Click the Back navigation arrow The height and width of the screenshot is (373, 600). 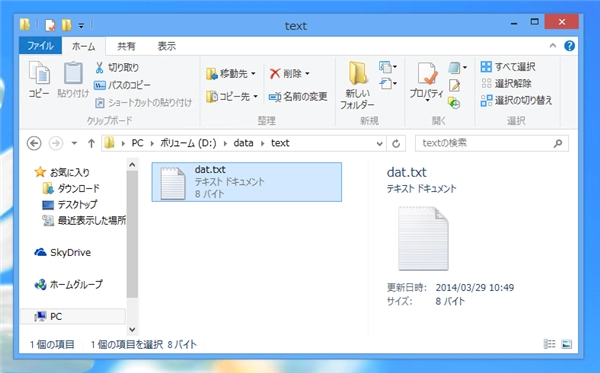(x=34, y=143)
